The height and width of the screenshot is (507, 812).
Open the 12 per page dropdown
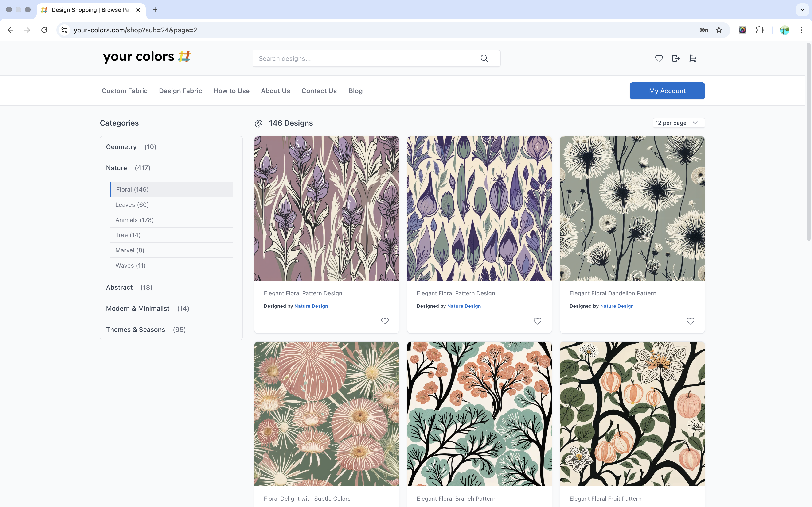click(x=679, y=123)
